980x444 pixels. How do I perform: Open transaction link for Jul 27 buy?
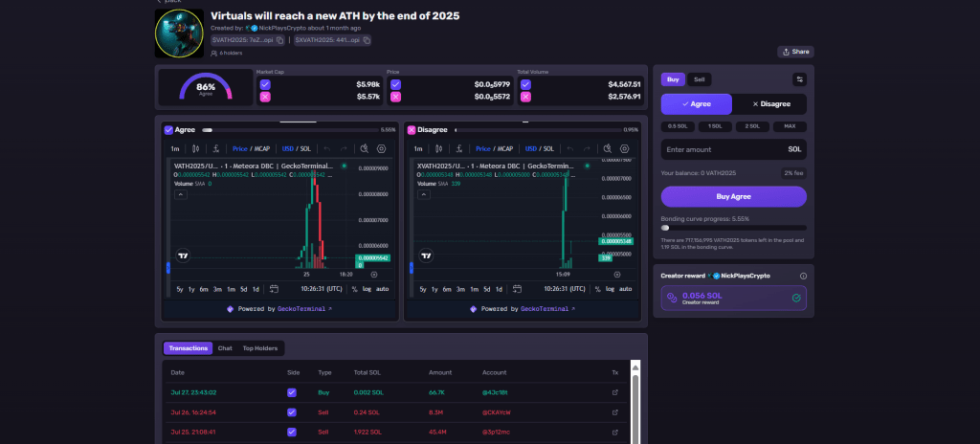click(615, 392)
